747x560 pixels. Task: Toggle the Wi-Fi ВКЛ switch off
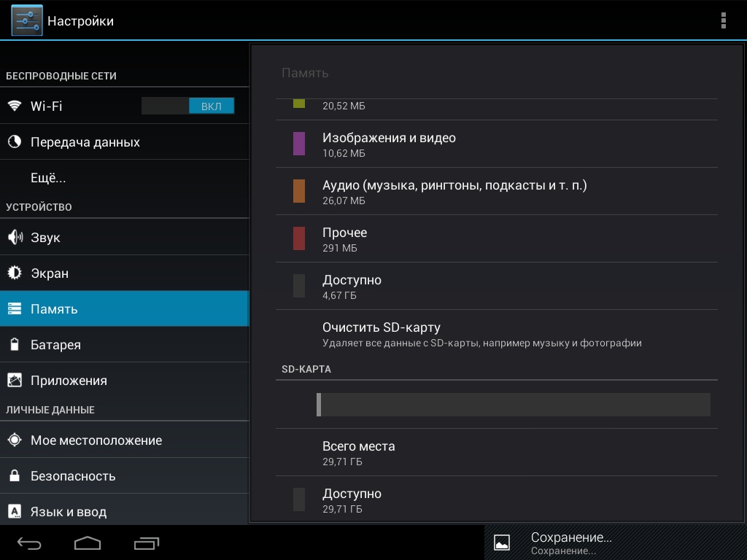point(188,106)
